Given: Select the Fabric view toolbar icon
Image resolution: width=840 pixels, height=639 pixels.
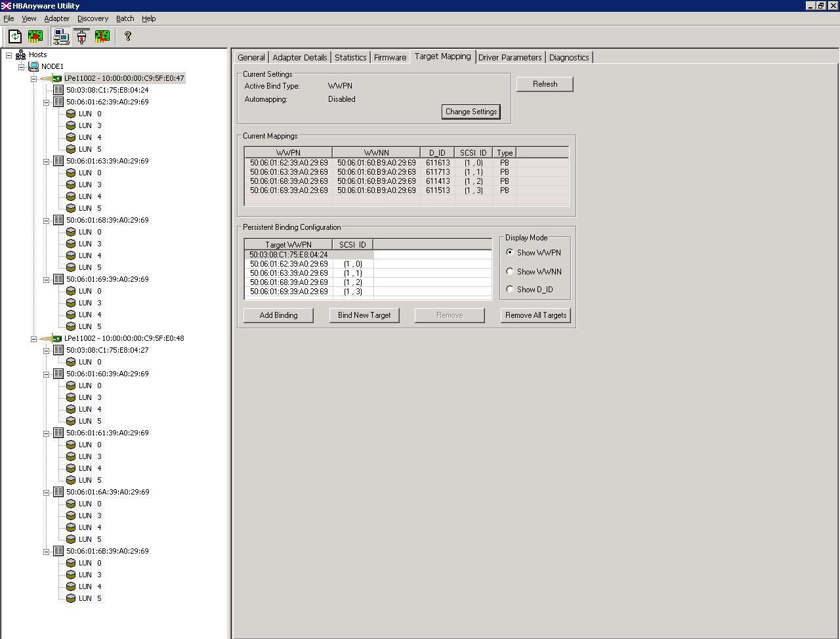Looking at the screenshot, I should pos(81,37).
